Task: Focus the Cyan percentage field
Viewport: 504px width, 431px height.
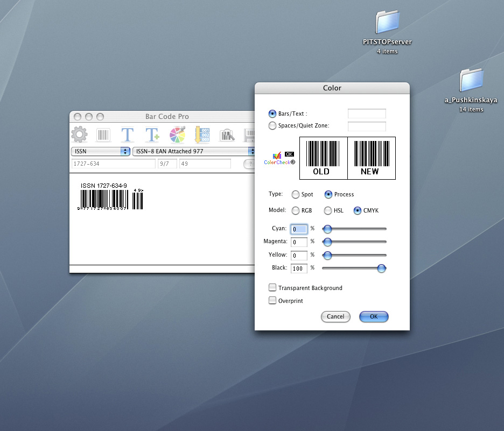Action: pyautogui.click(x=299, y=229)
